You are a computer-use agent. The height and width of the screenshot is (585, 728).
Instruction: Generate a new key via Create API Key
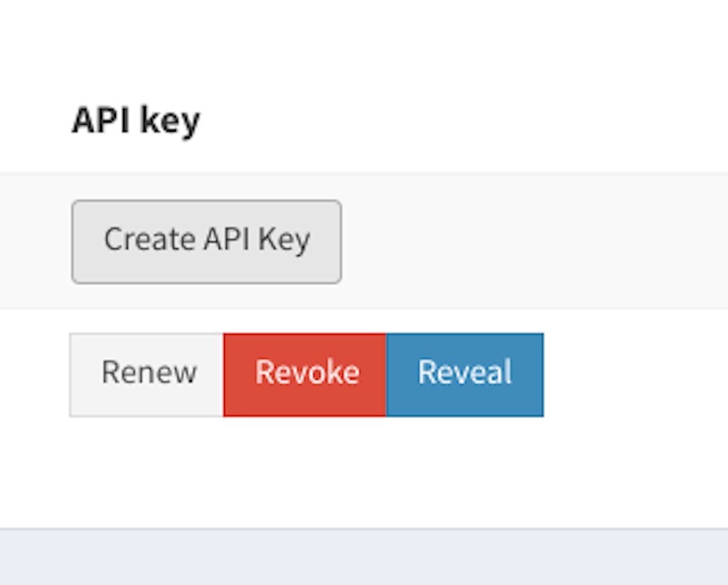[206, 241]
